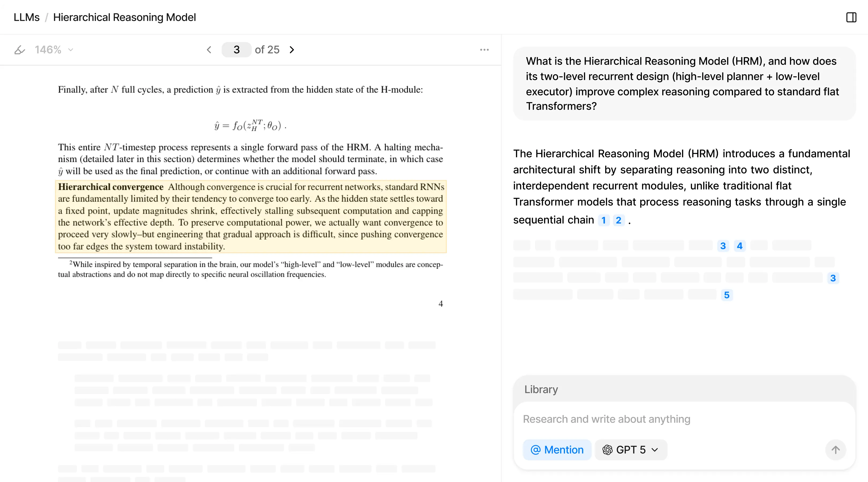Click the highlighter annotation tool icon
868x482 pixels.
click(20, 50)
